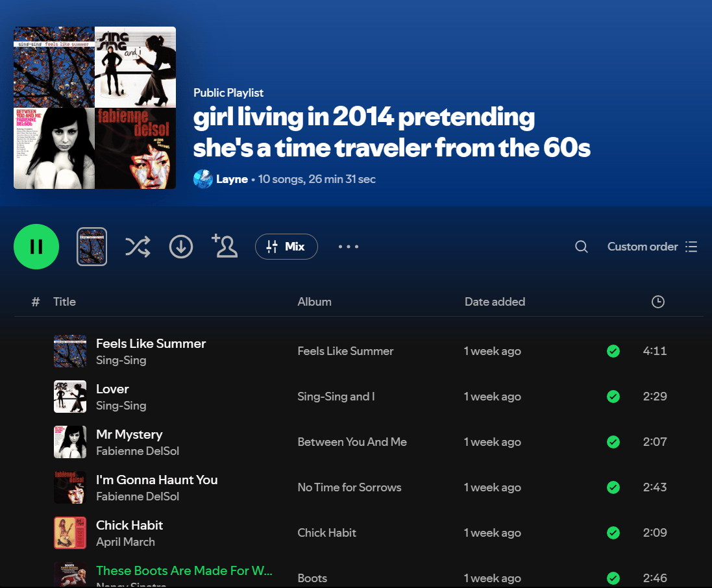Select the Lover track title
The height and width of the screenshot is (588, 712).
click(113, 389)
